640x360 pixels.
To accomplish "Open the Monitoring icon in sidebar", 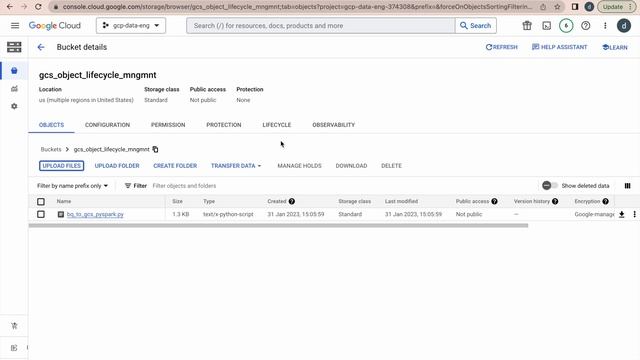I will 14,89.
